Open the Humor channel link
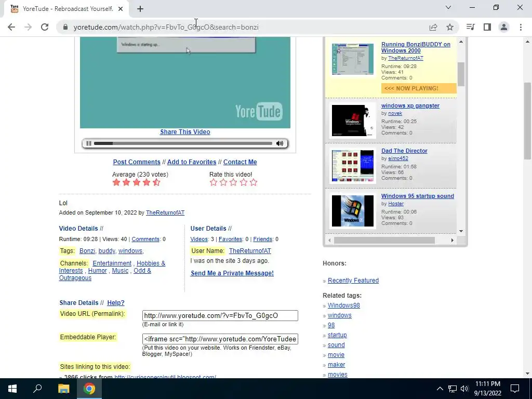This screenshot has width=532, height=399. (97, 271)
